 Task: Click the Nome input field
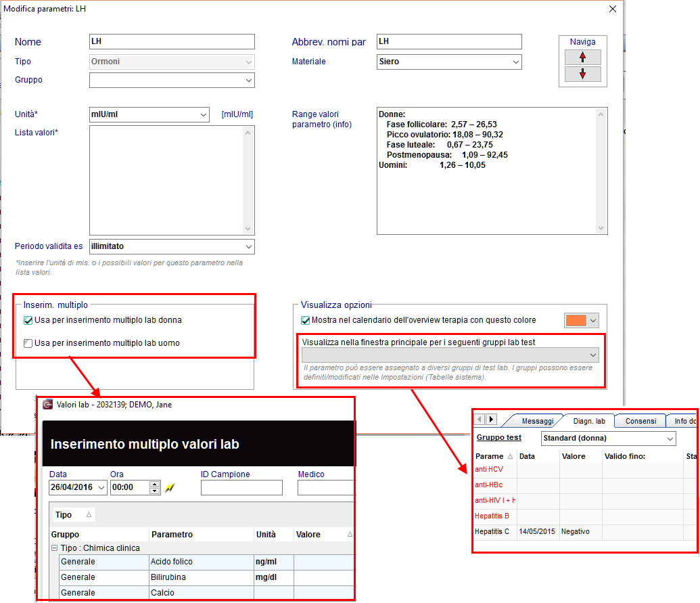click(x=172, y=41)
